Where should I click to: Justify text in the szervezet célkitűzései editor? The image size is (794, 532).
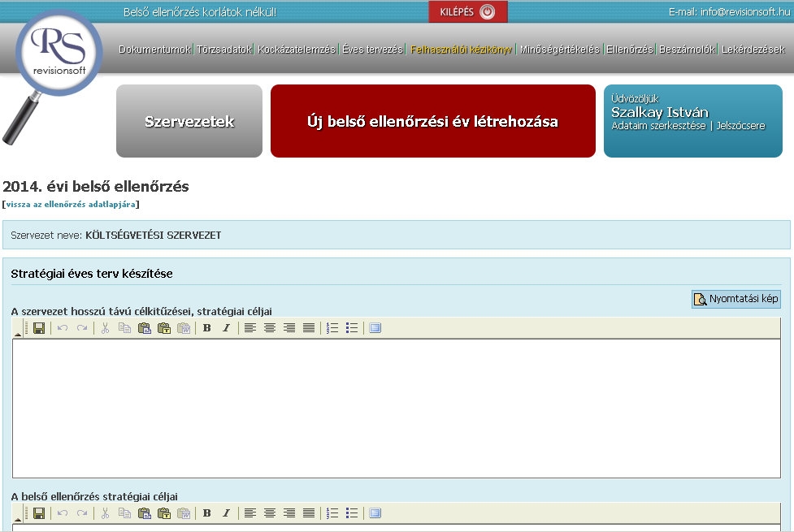click(x=309, y=328)
